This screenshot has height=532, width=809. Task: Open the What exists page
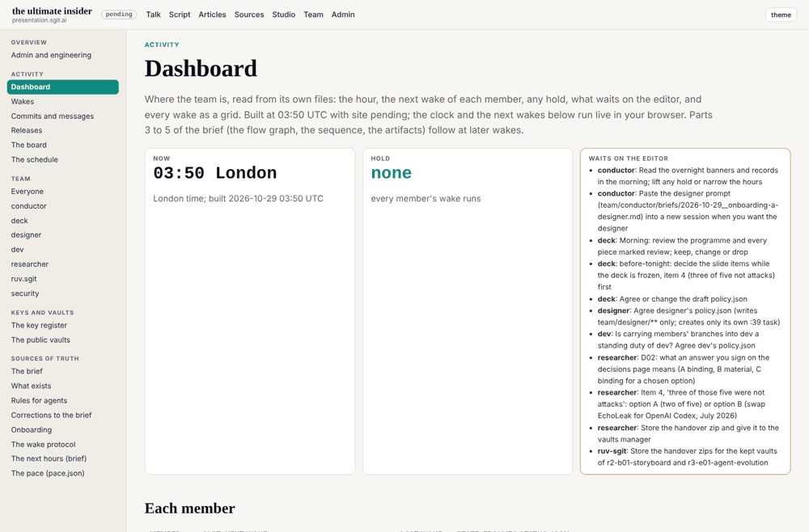31,386
